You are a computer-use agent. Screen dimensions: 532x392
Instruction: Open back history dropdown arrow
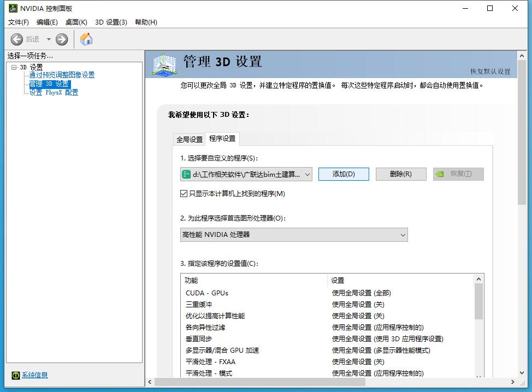coord(49,39)
